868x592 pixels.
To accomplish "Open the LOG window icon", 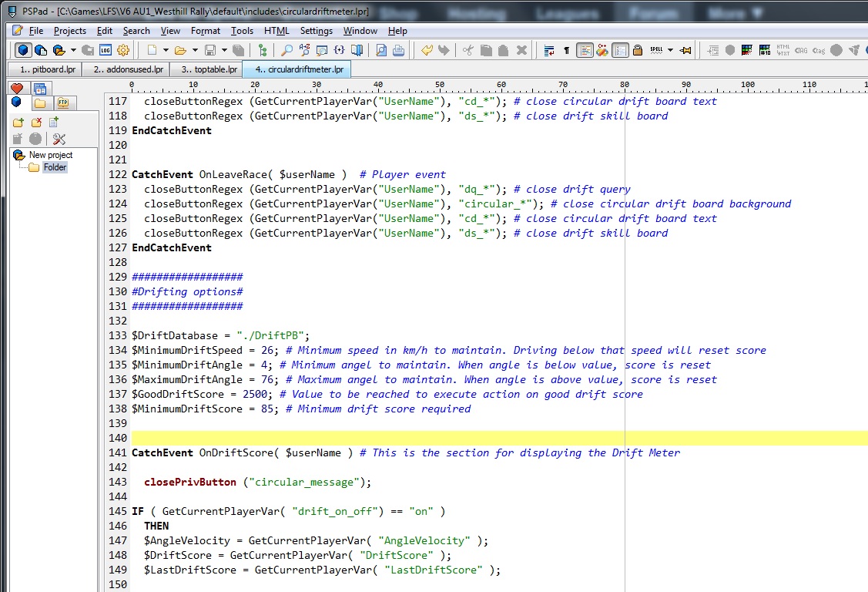I will click(x=106, y=50).
